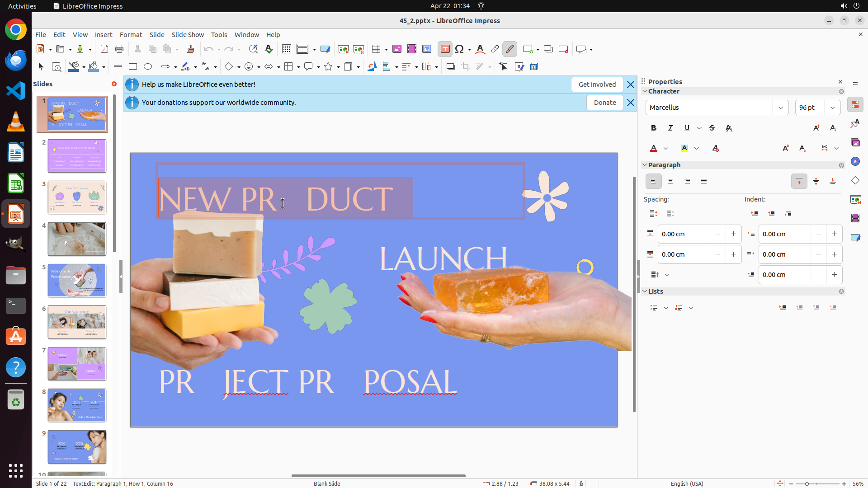Toggle Bold formatting in Character panel

(x=654, y=128)
